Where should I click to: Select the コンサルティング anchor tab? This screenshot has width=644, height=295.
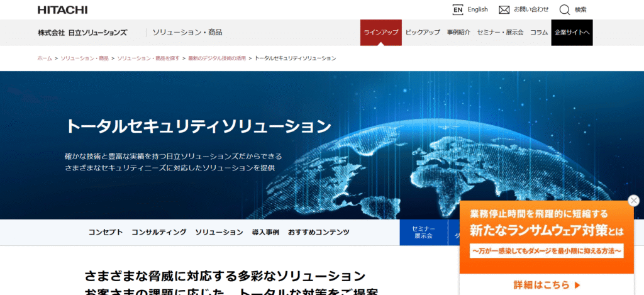pos(159,232)
